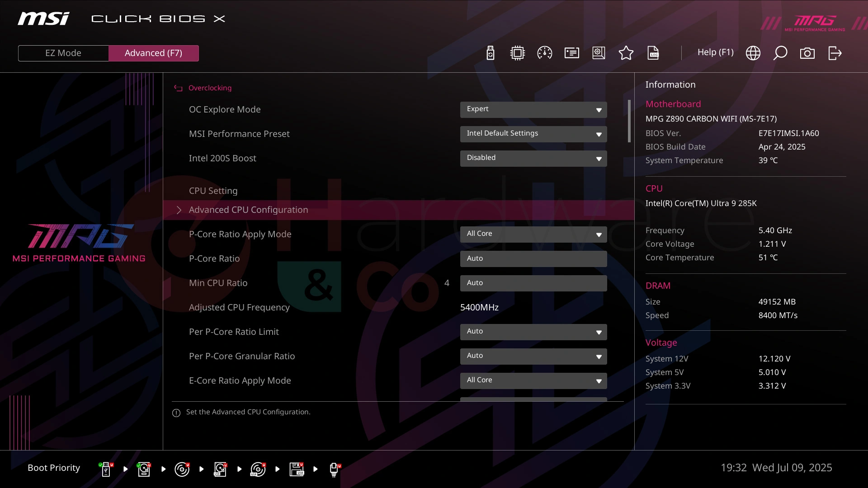Click the System 12V 12.120 V reading
Image resolution: width=868 pixels, height=488 pixels.
tap(774, 359)
